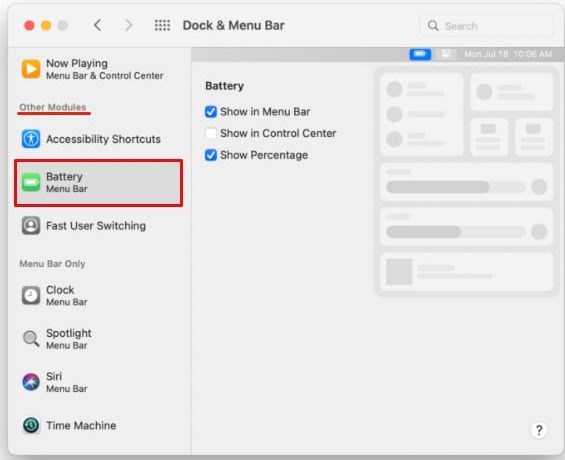Viewport: 565px width, 460px height.
Task: Click the yellow minimize window button
Action: pyautogui.click(x=46, y=26)
